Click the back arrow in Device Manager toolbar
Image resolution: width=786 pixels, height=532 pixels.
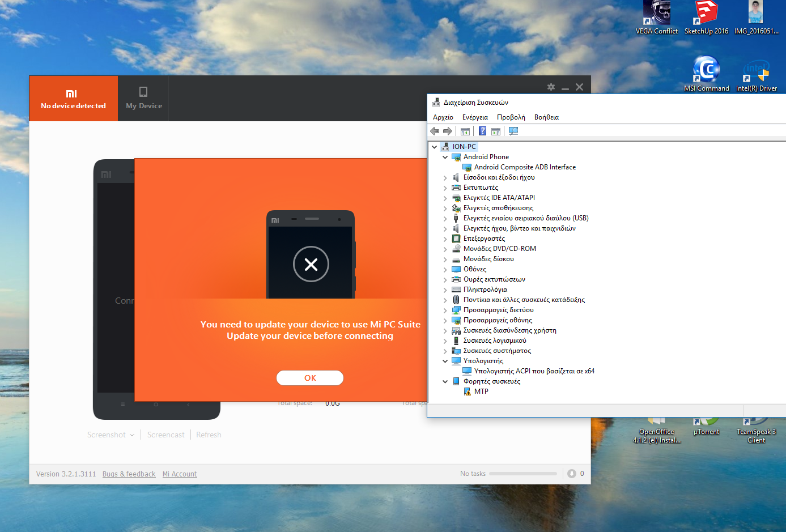[435, 131]
